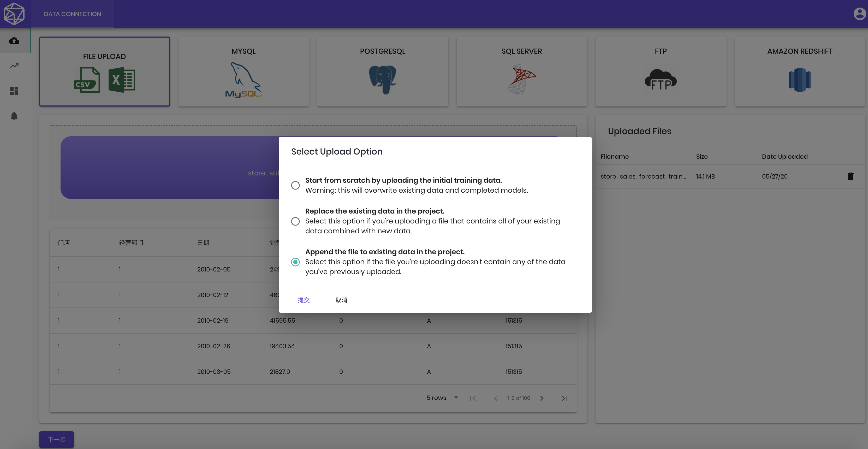Image resolution: width=868 pixels, height=449 pixels.
Task: Click the Filename column header
Action: point(615,156)
